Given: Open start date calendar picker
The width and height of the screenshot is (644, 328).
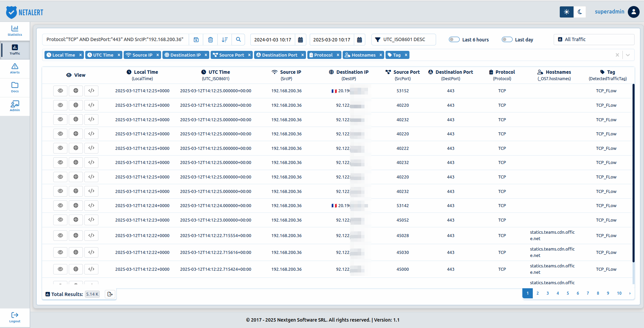Looking at the screenshot, I should coord(301,40).
